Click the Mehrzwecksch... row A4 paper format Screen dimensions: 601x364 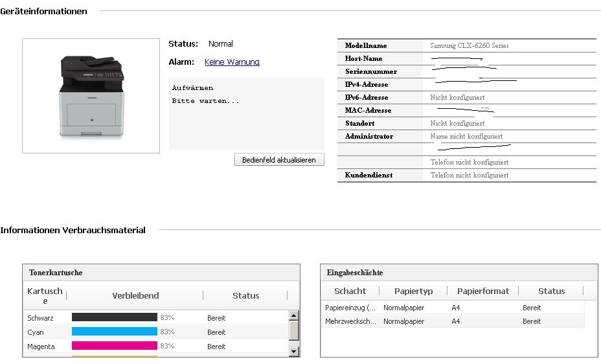[455, 321]
